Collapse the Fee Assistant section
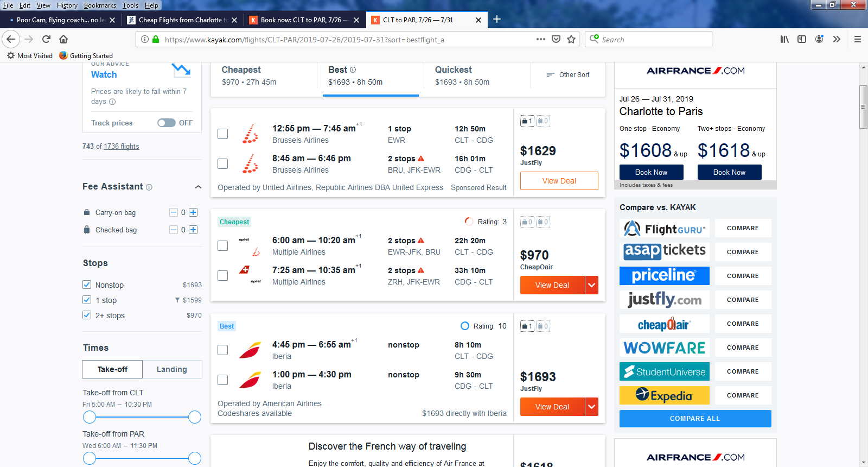 click(198, 187)
